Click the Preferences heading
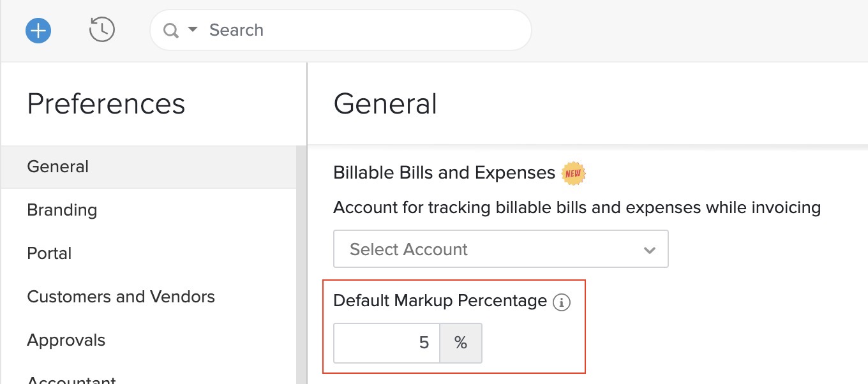This screenshot has height=384, width=868. click(x=106, y=103)
